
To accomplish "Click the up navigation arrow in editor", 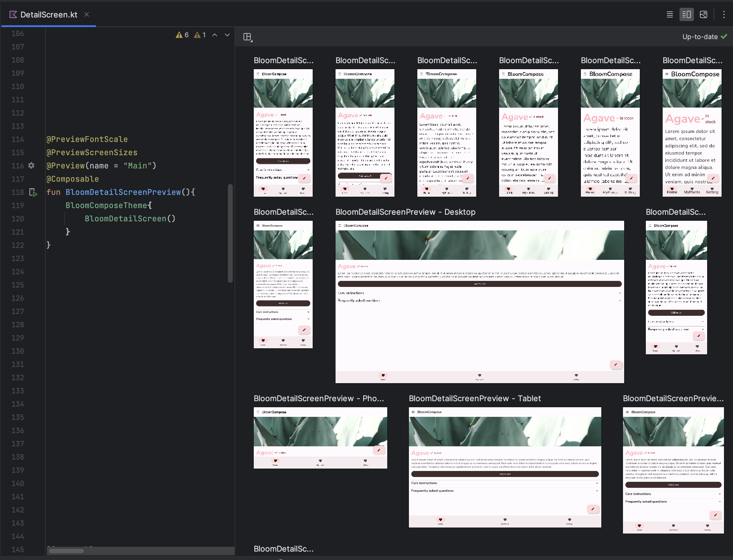I will [x=215, y=35].
